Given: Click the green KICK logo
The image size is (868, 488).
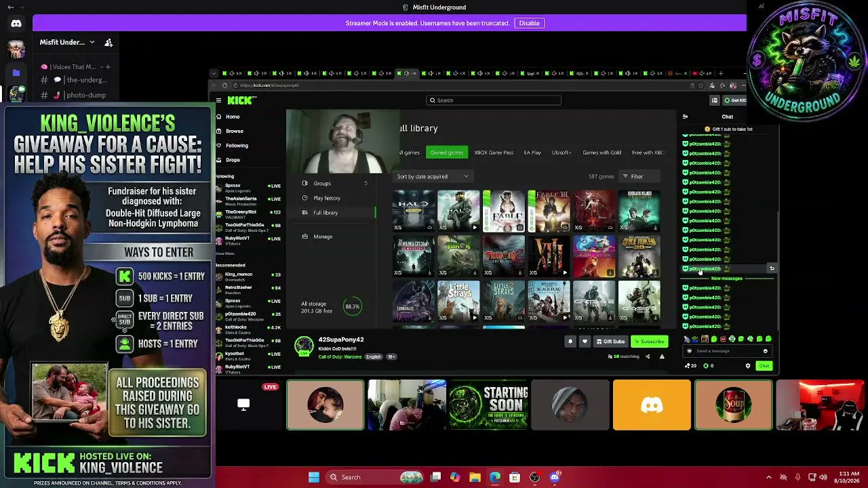Looking at the screenshot, I should (241, 100).
